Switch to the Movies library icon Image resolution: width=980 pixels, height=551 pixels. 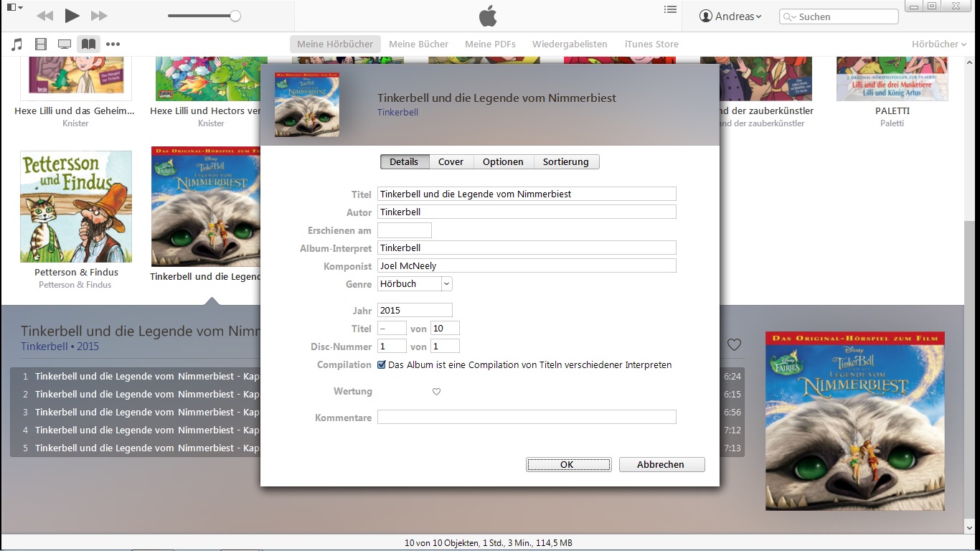(x=41, y=44)
